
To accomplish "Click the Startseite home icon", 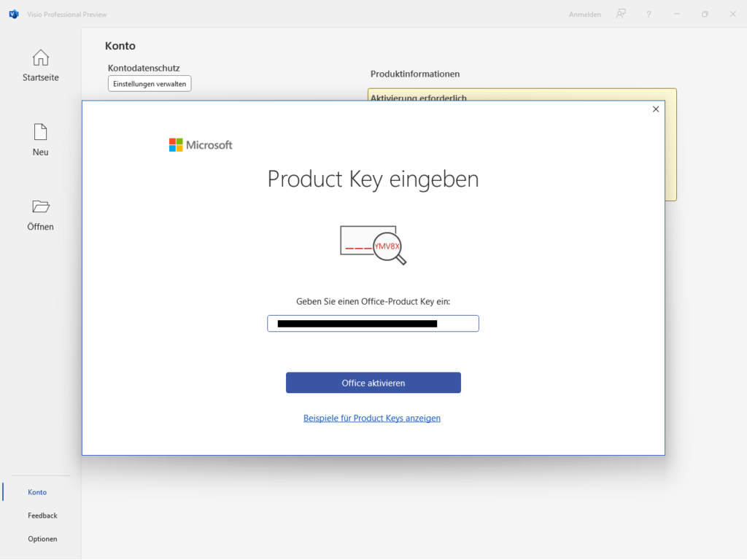I will 41,58.
